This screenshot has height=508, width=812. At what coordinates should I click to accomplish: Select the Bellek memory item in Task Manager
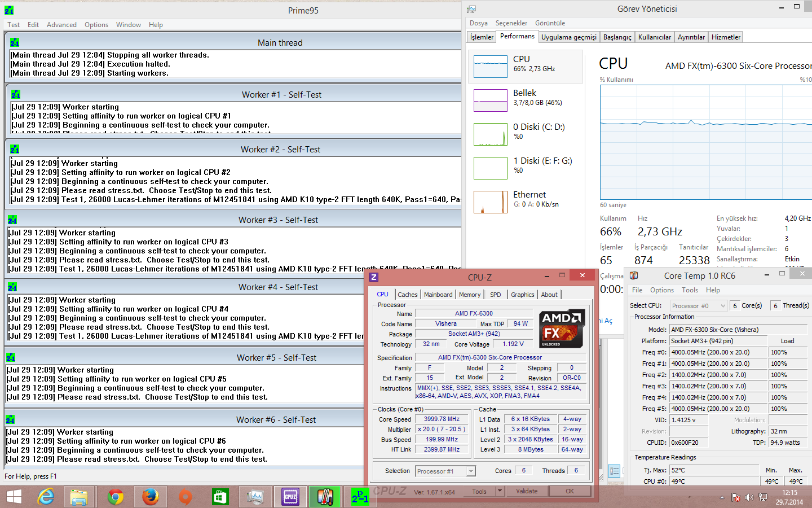[x=526, y=100]
